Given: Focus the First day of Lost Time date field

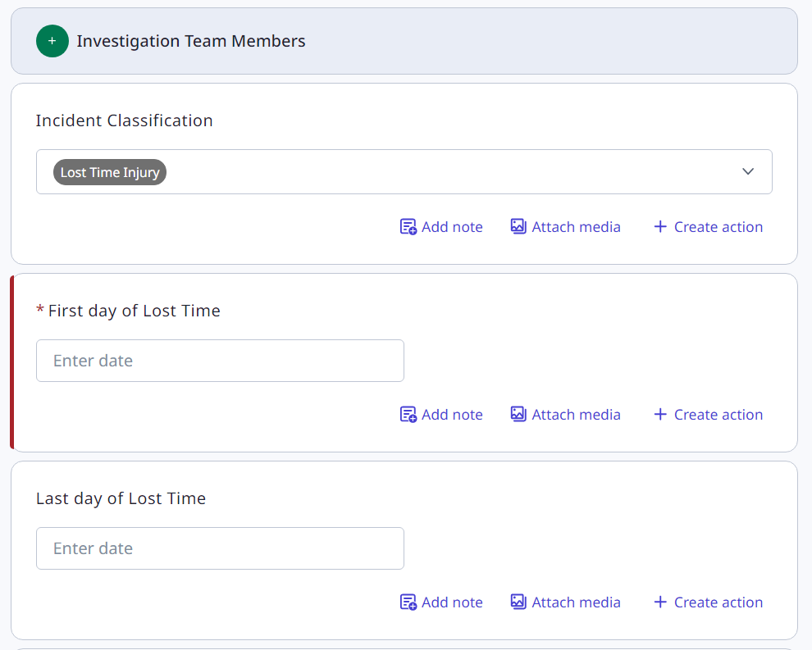Looking at the screenshot, I should [x=220, y=361].
